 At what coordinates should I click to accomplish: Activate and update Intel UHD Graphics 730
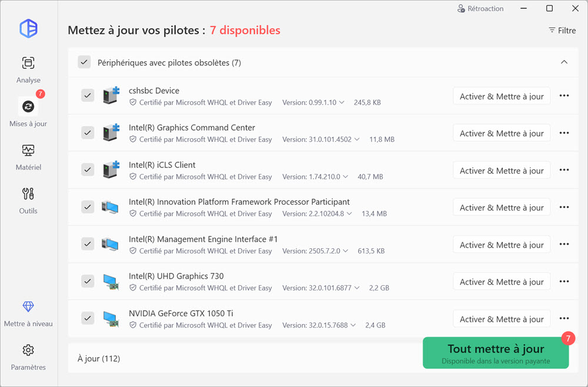pyautogui.click(x=502, y=282)
